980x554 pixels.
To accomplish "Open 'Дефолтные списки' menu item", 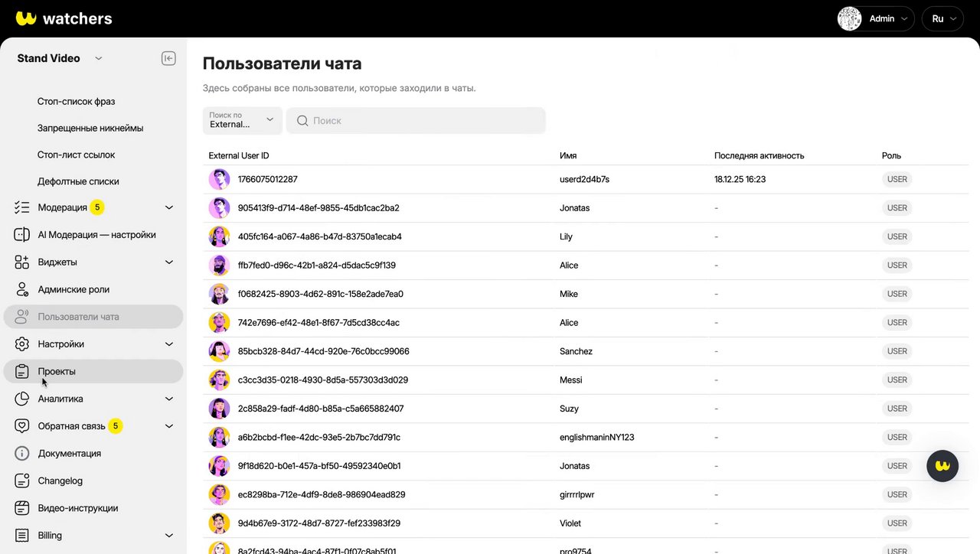I will (78, 181).
